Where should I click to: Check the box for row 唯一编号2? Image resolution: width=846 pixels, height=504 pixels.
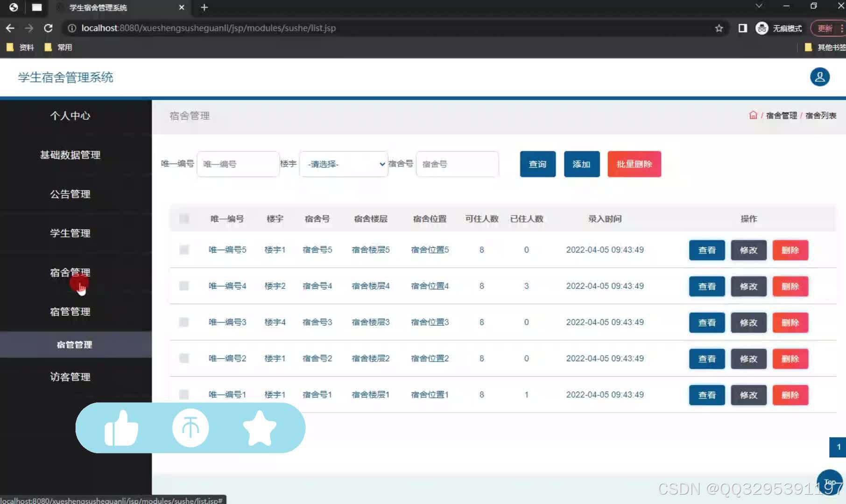tap(184, 358)
